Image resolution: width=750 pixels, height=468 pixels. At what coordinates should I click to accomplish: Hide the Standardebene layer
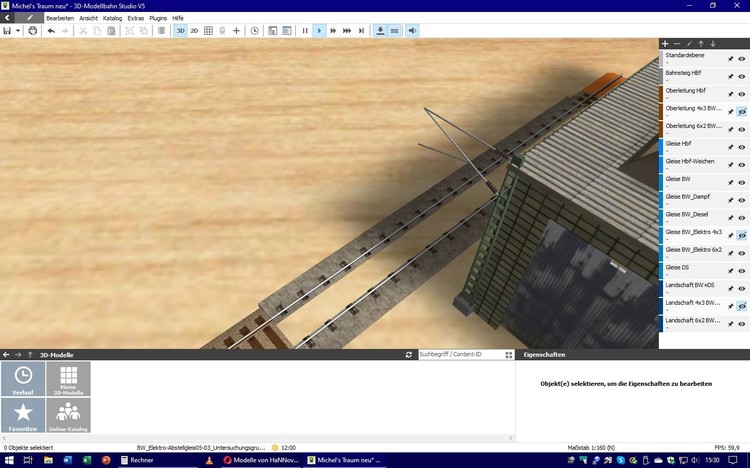pos(742,59)
